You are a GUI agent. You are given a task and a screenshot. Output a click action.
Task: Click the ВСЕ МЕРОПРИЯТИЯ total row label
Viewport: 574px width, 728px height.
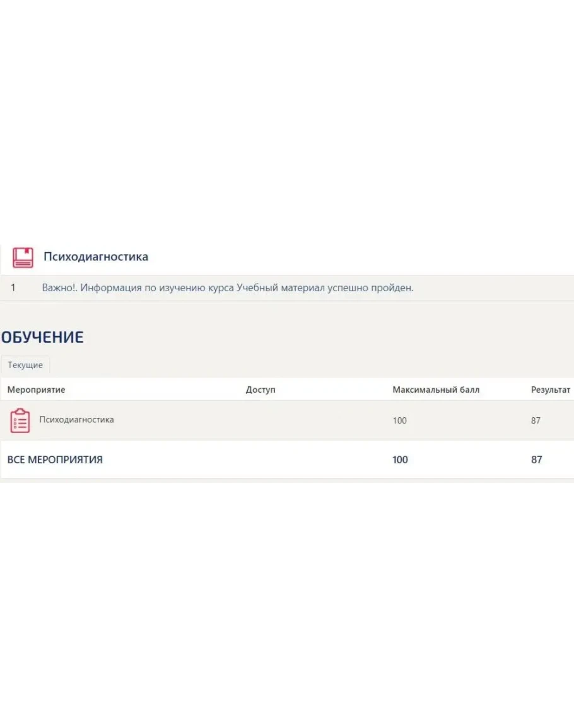(x=55, y=460)
